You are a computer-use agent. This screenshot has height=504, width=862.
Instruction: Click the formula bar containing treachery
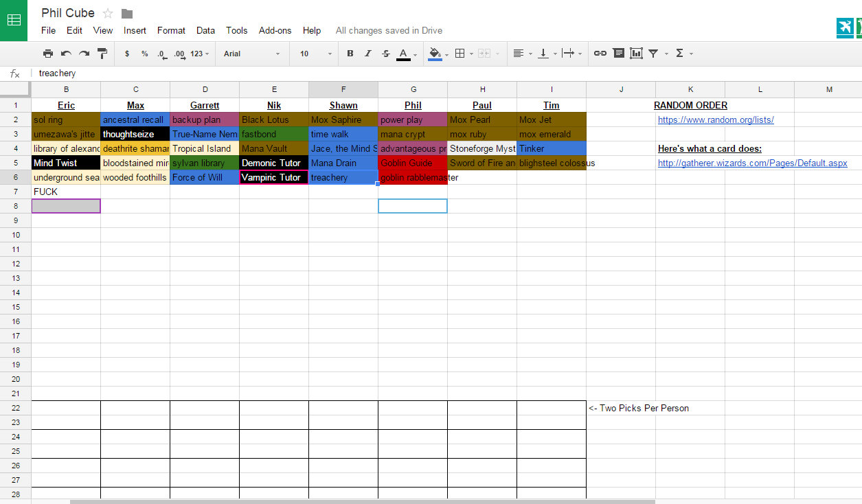[x=446, y=73]
